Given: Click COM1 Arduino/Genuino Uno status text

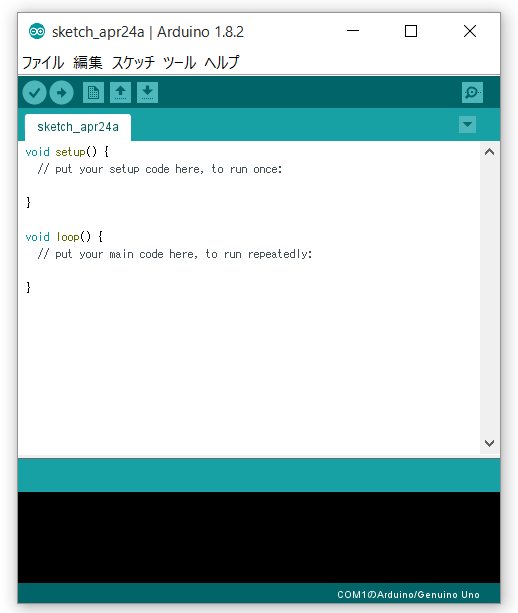Looking at the screenshot, I should [x=408, y=595].
